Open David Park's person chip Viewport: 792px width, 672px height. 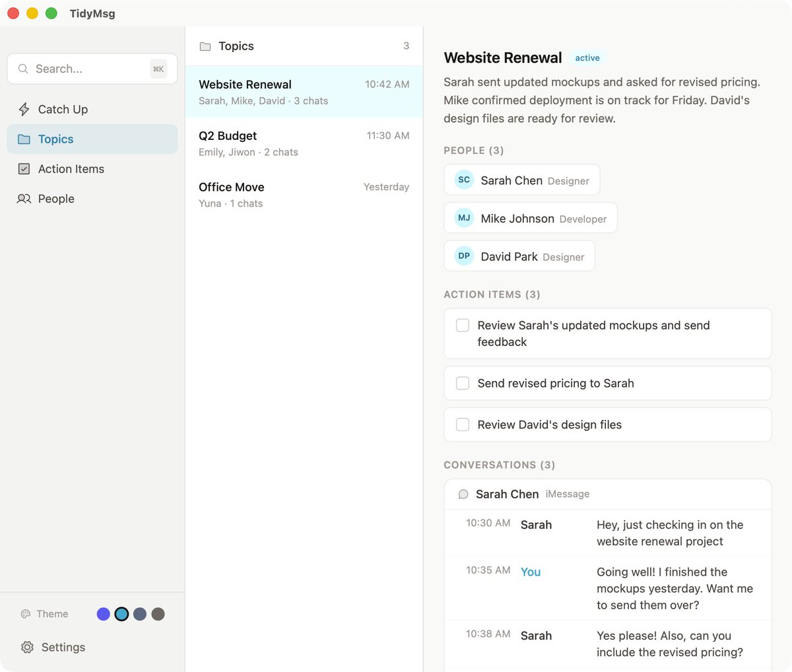(x=519, y=255)
